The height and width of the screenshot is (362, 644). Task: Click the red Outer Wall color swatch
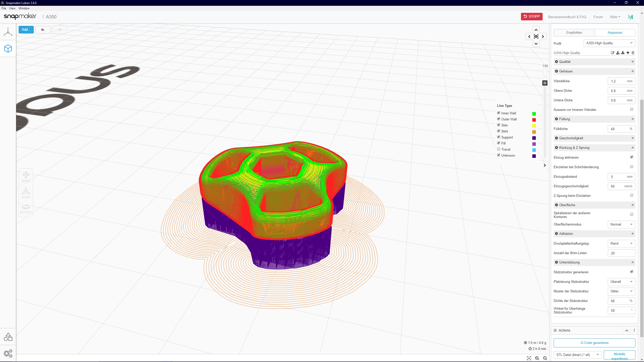(534, 120)
